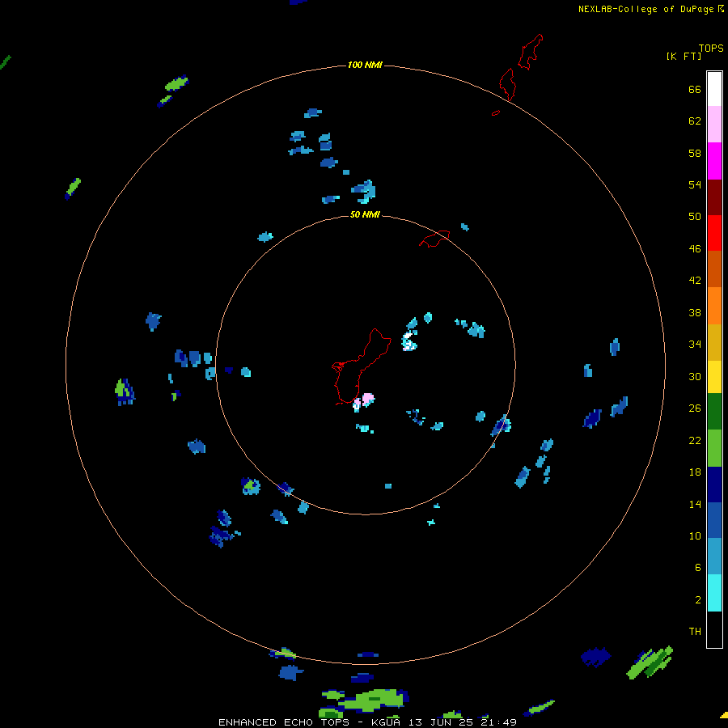Click the light green legend color block

coord(714,448)
